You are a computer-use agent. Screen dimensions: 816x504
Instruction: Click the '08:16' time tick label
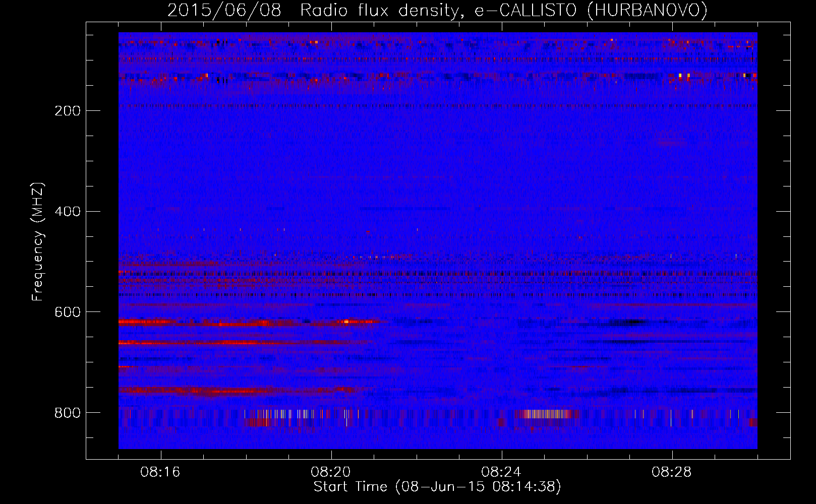160,472
